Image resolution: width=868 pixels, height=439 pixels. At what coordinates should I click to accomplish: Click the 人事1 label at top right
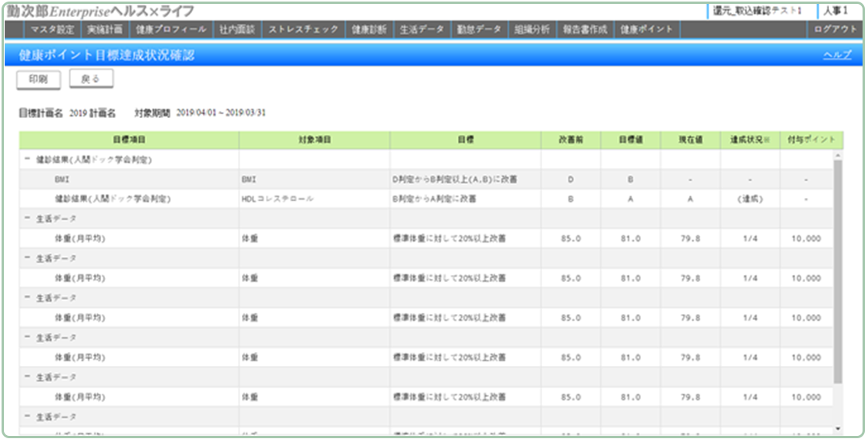point(835,11)
